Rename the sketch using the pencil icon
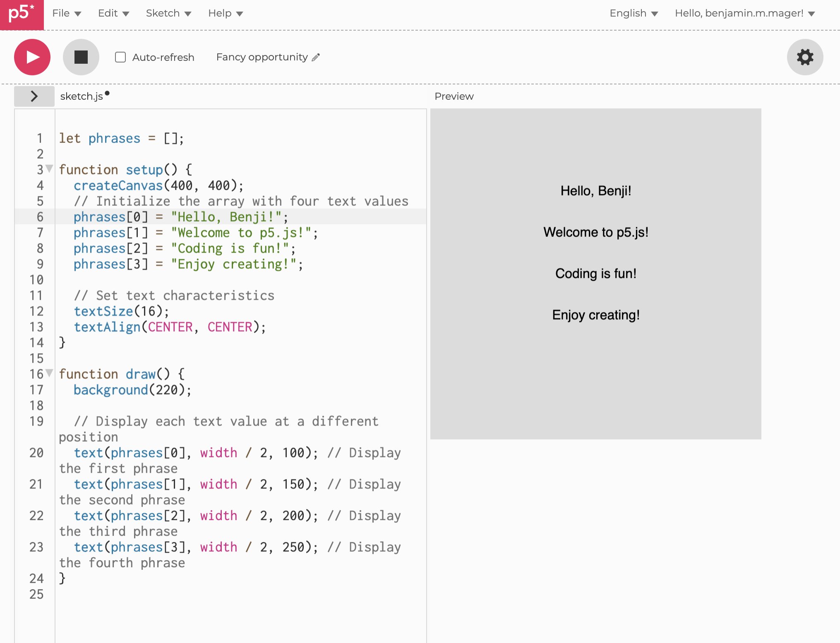This screenshot has height=643, width=840. click(x=317, y=57)
